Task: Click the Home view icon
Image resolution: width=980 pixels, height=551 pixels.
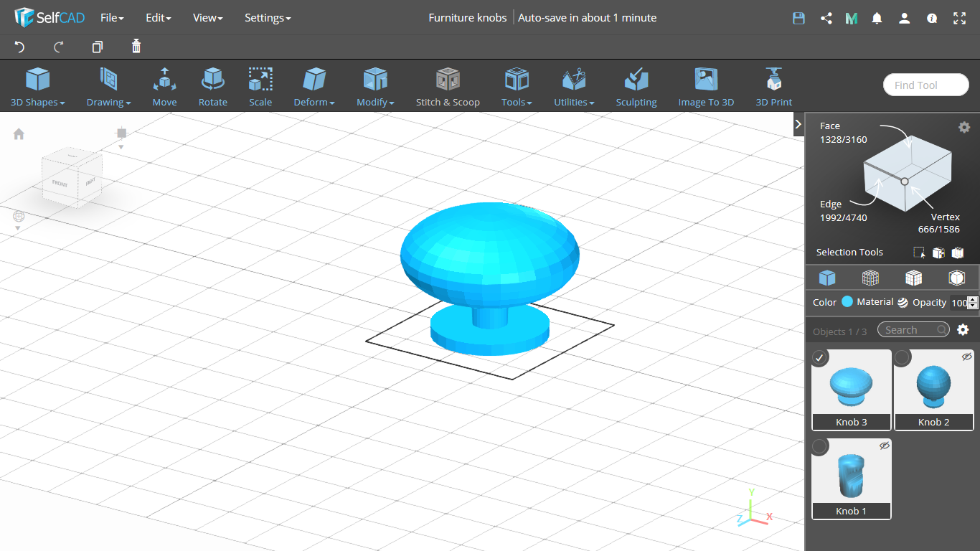Action: [x=19, y=133]
